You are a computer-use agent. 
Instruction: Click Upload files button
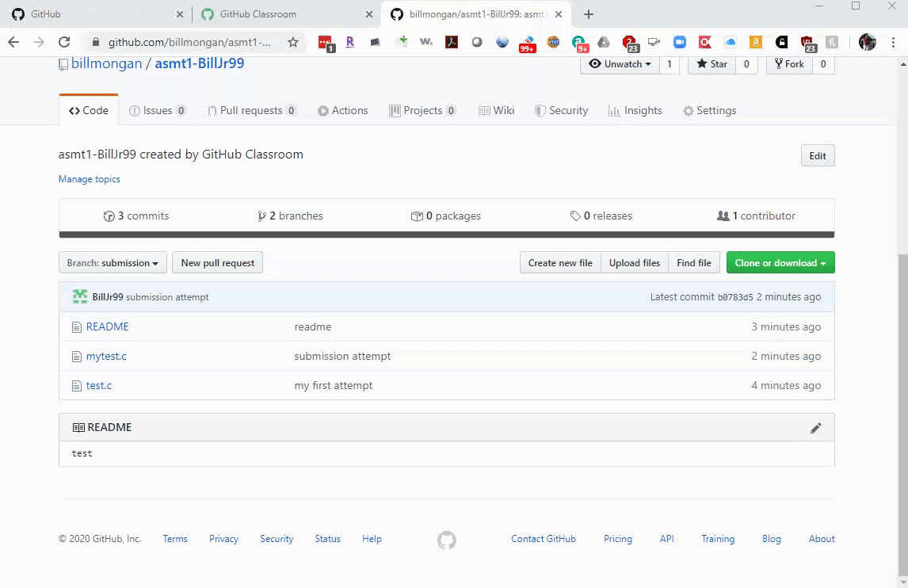coord(634,263)
